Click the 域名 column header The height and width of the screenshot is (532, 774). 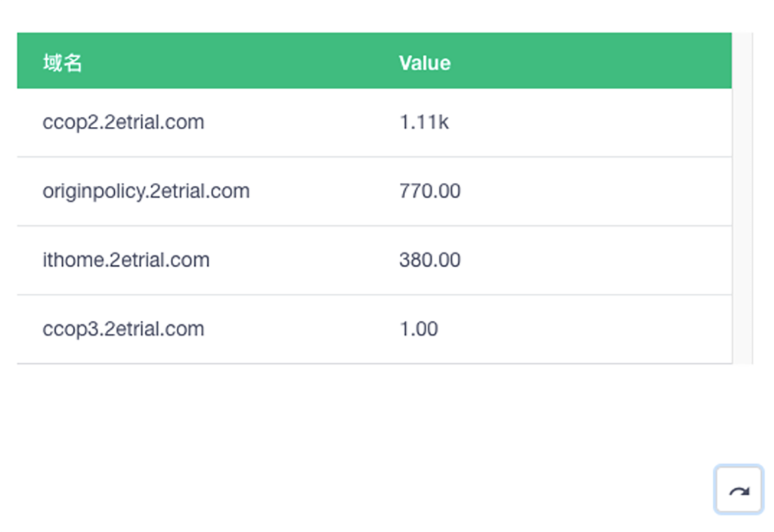(63, 63)
